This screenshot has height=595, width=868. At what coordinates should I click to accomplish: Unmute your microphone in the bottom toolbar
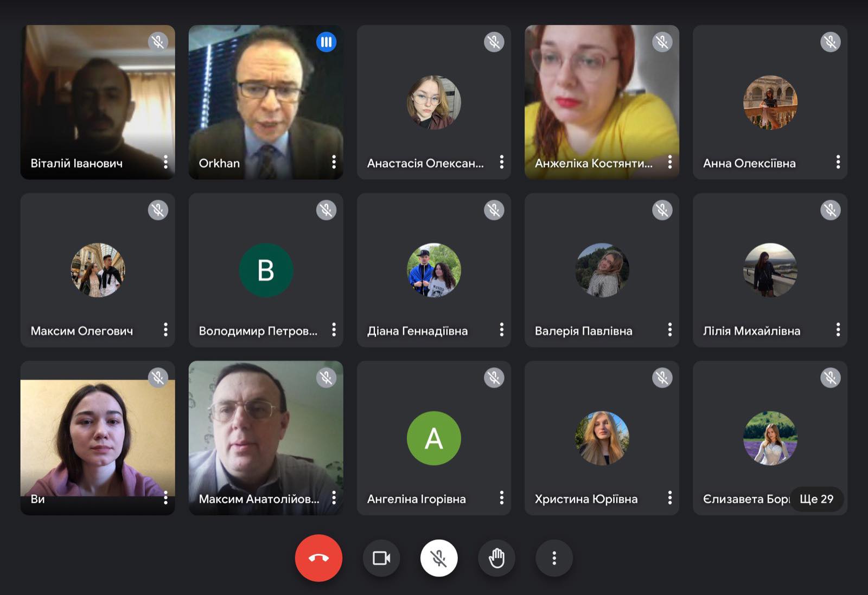point(439,558)
